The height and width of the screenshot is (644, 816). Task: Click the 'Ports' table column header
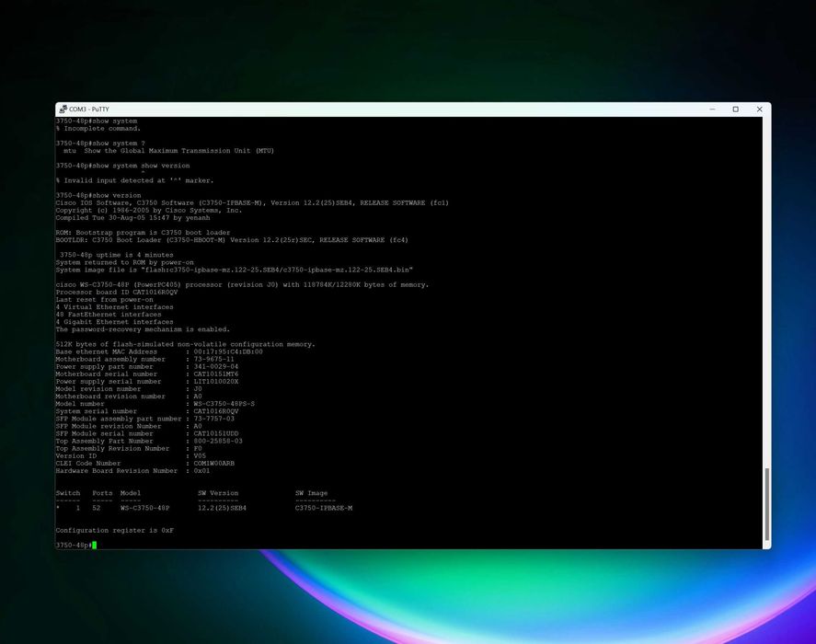102,493
